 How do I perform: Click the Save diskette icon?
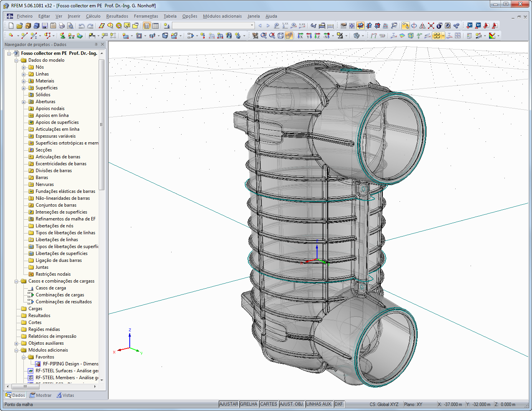click(45, 26)
